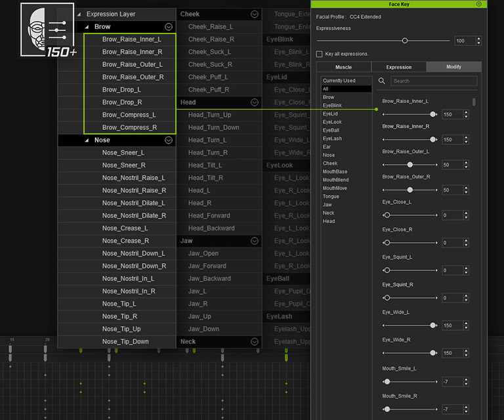Viewport: 504px width, 420px height.
Task: Collapse the Brow section disclosure triangle
Action: click(x=87, y=27)
